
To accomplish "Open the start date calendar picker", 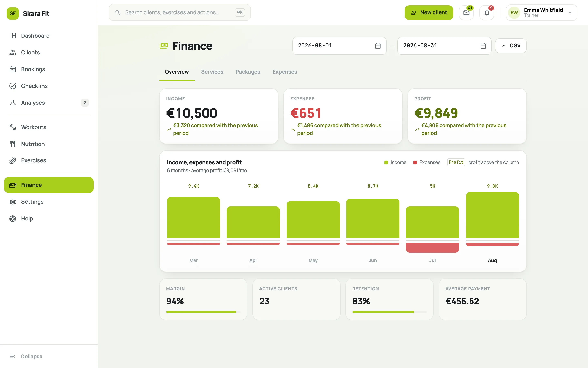I will (x=378, y=46).
